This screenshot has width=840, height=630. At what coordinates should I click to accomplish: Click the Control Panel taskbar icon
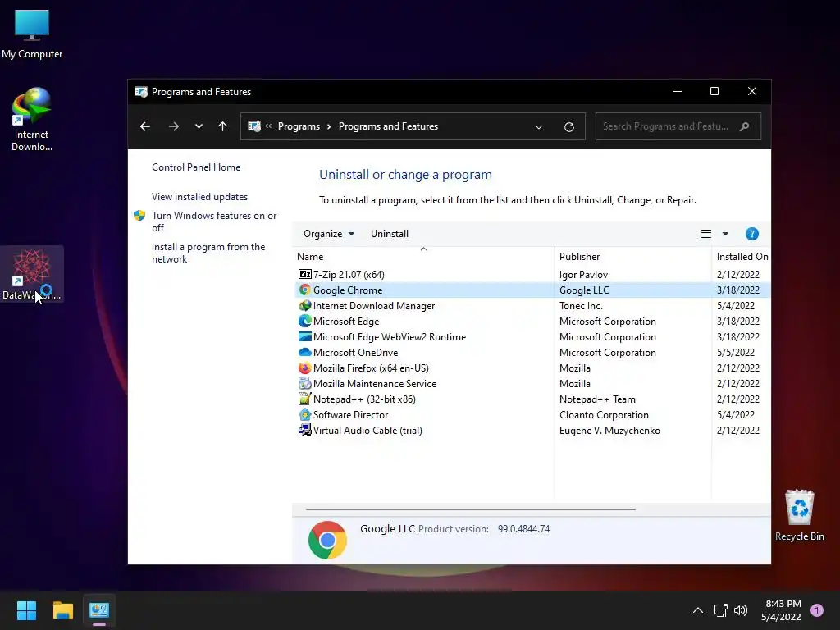99,610
